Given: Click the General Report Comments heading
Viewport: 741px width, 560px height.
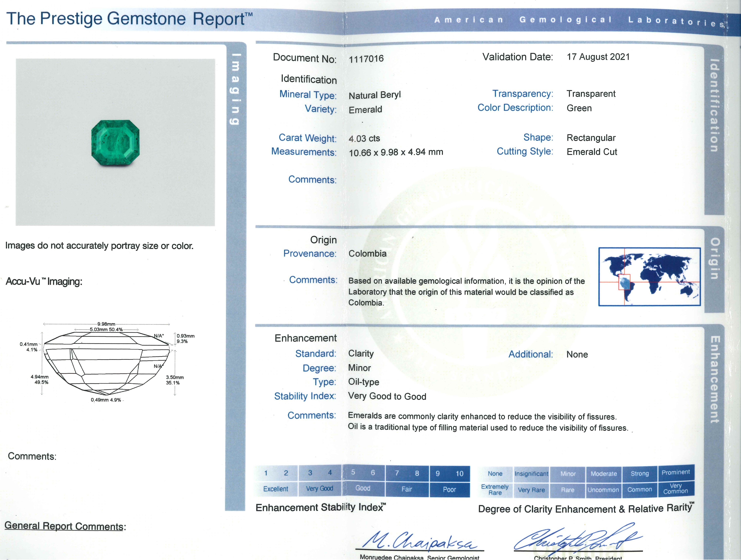Looking at the screenshot, I should [x=65, y=526].
